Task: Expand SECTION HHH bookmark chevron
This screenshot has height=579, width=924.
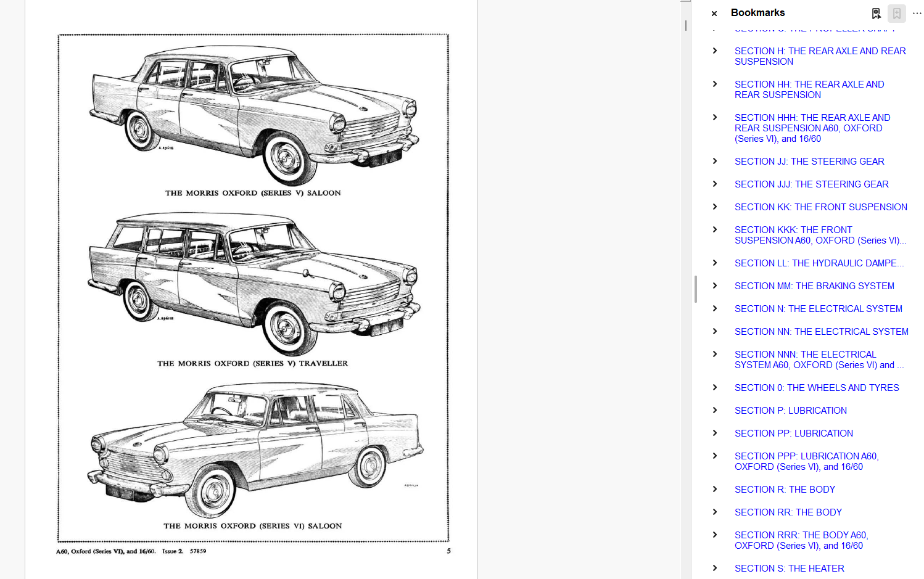Action: pos(715,117)
